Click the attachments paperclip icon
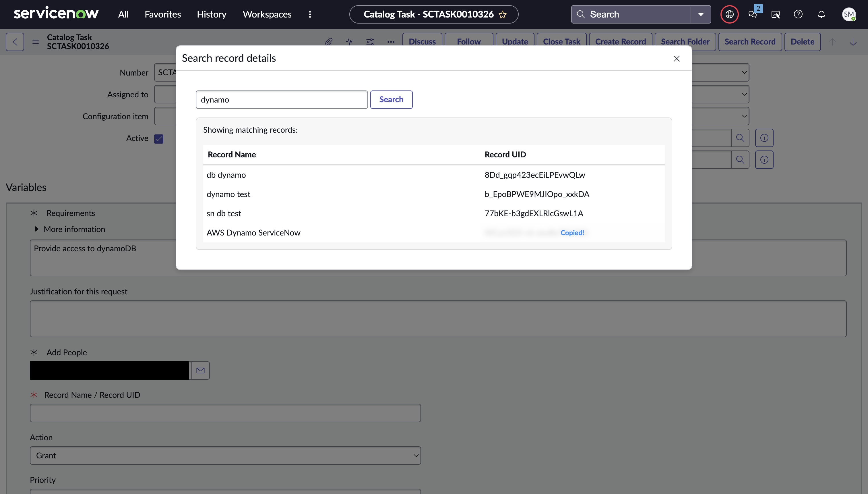This screenshot has height=494, width=868. (x=329, y=42)
